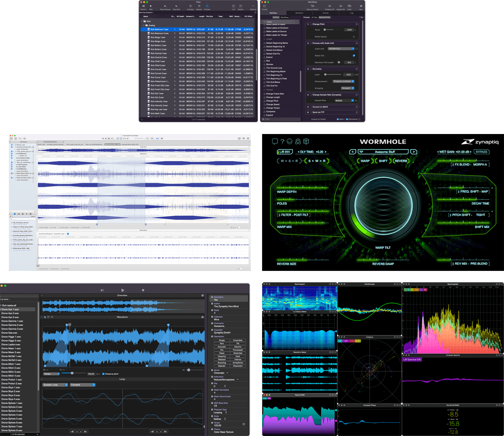Click the BYPASS button in Wormhole
The width and height of the screenshot is (504, 436).
tap(481, 152)
